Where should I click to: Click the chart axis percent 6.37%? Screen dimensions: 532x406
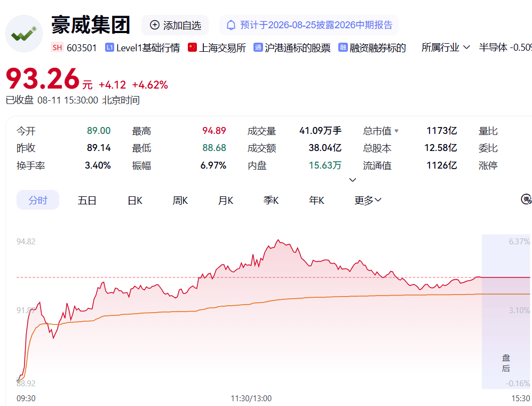click(519, 242)
